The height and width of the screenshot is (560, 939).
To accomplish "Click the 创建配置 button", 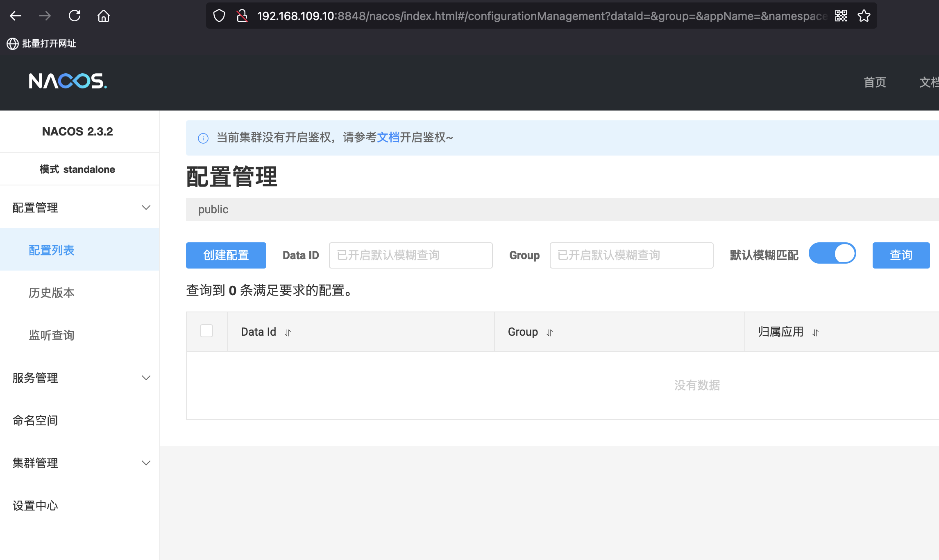I will [x=226, y=255].
